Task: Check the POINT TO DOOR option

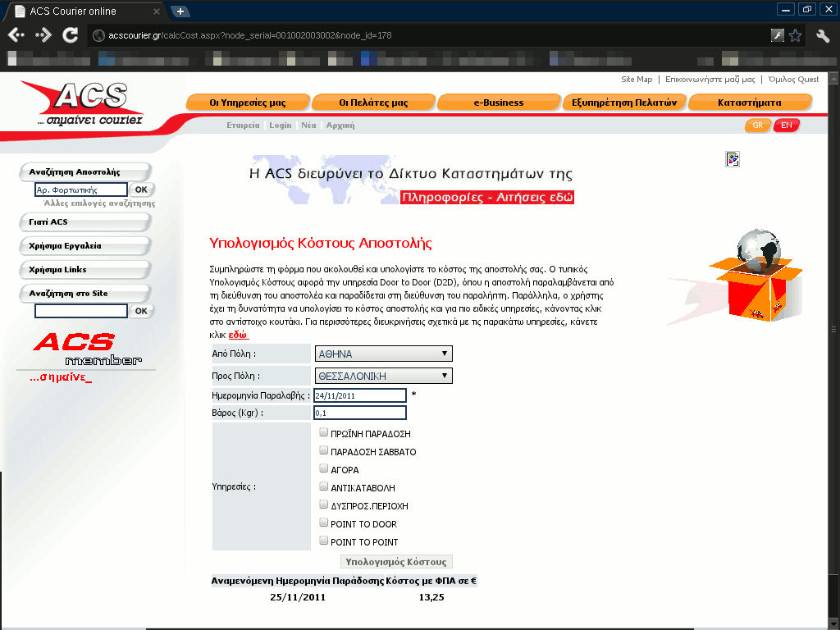Action: tap(323, 523)
